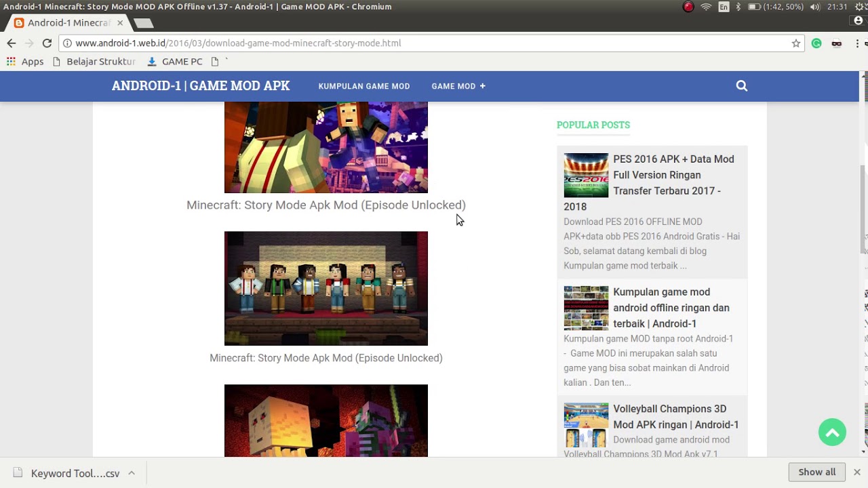Open the Apps grid shortcut
The height and width of the screenshot is (488, 868).
25,61
